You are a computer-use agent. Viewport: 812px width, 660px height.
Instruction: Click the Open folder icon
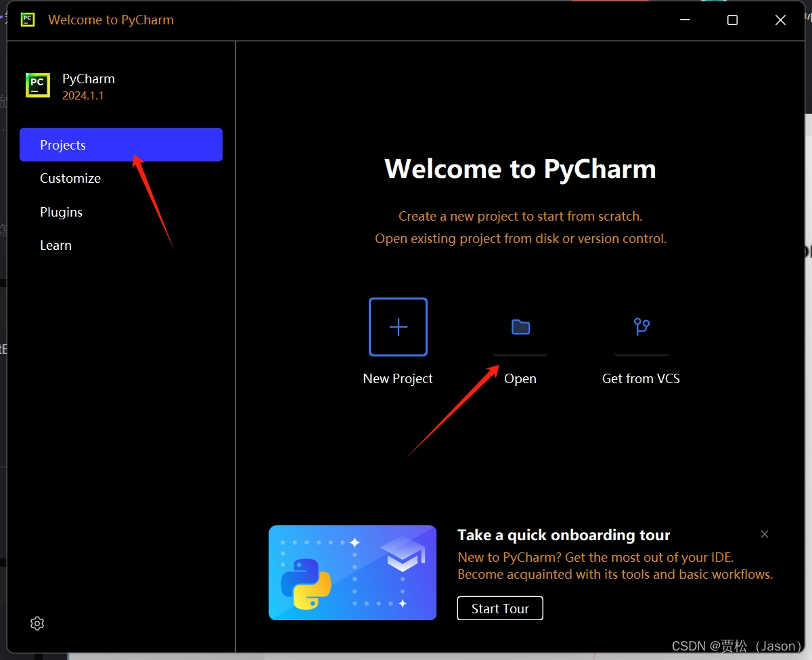coord(520,327)
